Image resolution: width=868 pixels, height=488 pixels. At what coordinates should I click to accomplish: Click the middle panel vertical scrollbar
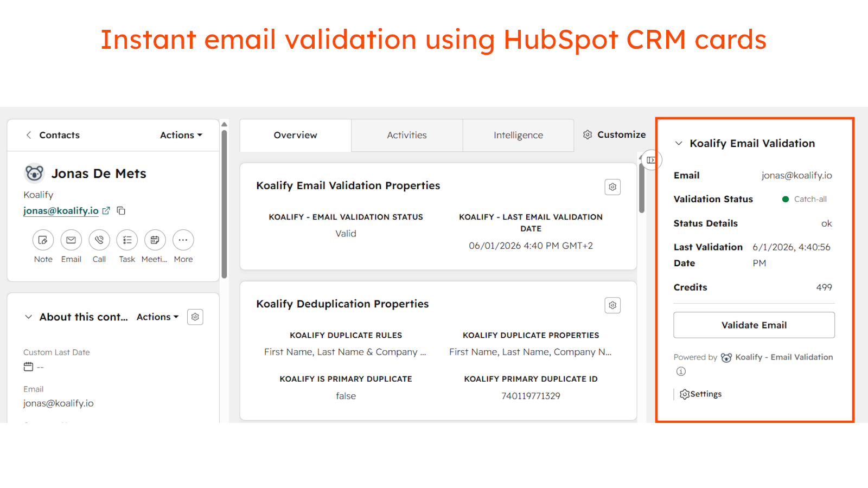point(642,187)
